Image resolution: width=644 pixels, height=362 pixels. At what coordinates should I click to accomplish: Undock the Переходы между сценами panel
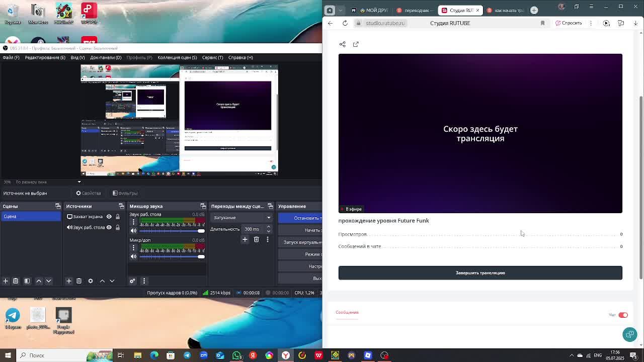pos(270,206)
